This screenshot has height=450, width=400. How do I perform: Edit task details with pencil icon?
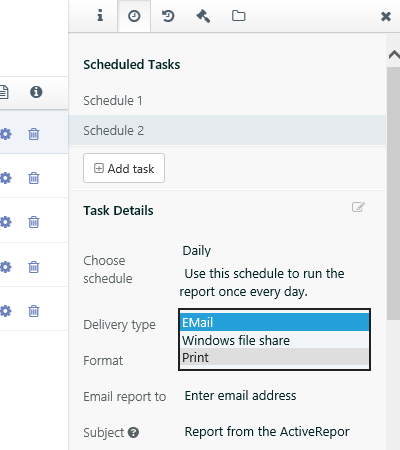point(358,207)
